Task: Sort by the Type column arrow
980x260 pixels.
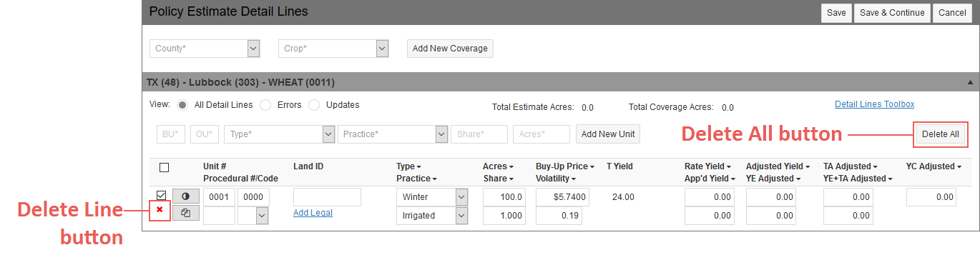Action: (418, 166)
